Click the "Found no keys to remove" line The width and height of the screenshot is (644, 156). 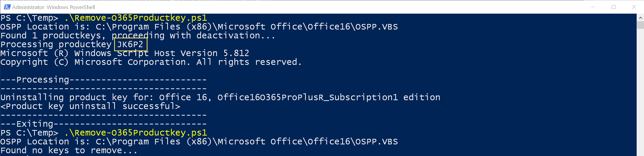[69, 150]
